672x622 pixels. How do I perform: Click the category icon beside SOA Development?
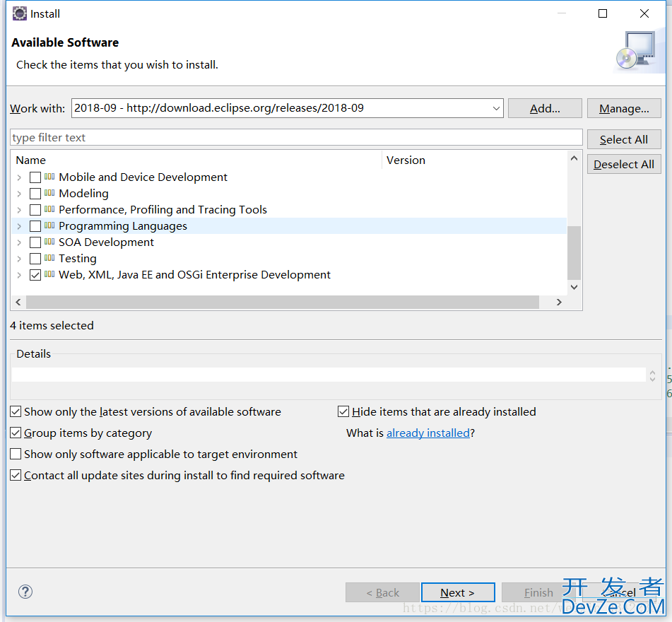click(49, 241)
